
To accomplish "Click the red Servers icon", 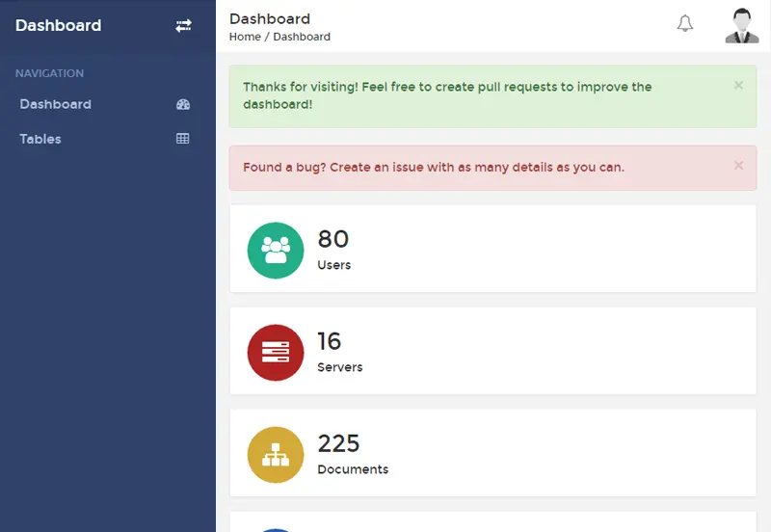I will pos(276,353).
